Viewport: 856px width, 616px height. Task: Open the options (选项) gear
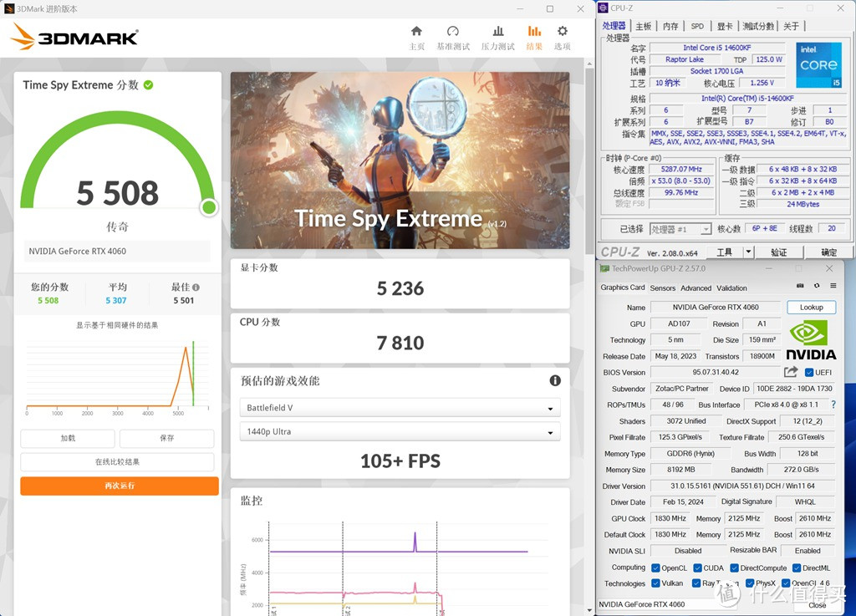[563, 38]
